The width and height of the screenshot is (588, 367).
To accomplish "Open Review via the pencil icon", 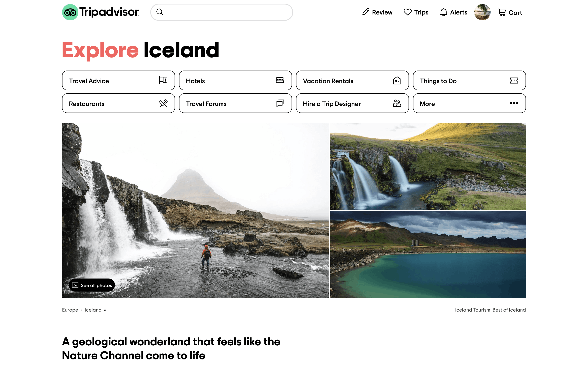I will click(365, 12).
